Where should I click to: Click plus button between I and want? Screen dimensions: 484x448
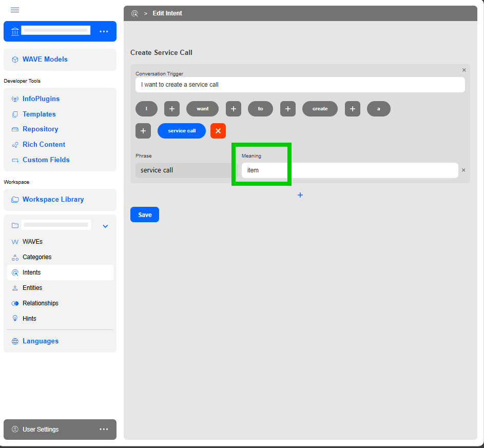tap(171, 109)
